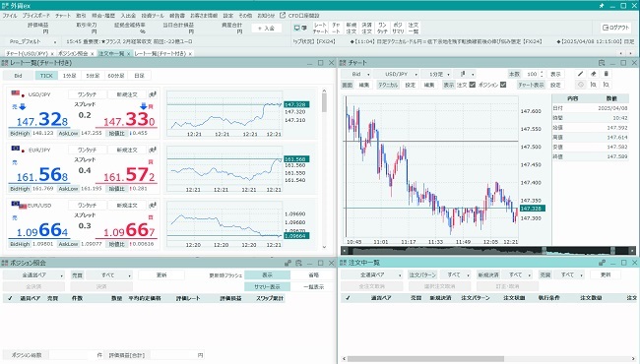The width and height of the screenshot is (640, 364).
Task: Open 全通貨ペア dropdown in 注文中一覧
Action: pos(372,275)
